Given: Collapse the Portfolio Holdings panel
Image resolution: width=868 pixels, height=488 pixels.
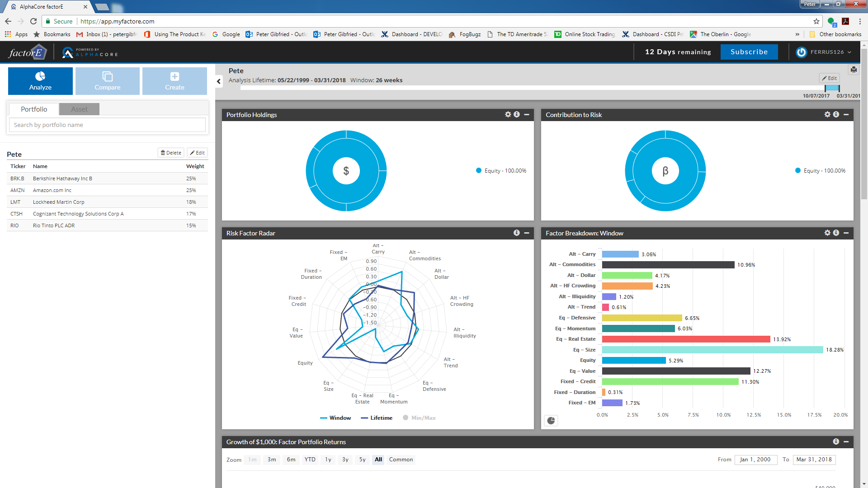Looking at the screenshot, I should (527, 115).
